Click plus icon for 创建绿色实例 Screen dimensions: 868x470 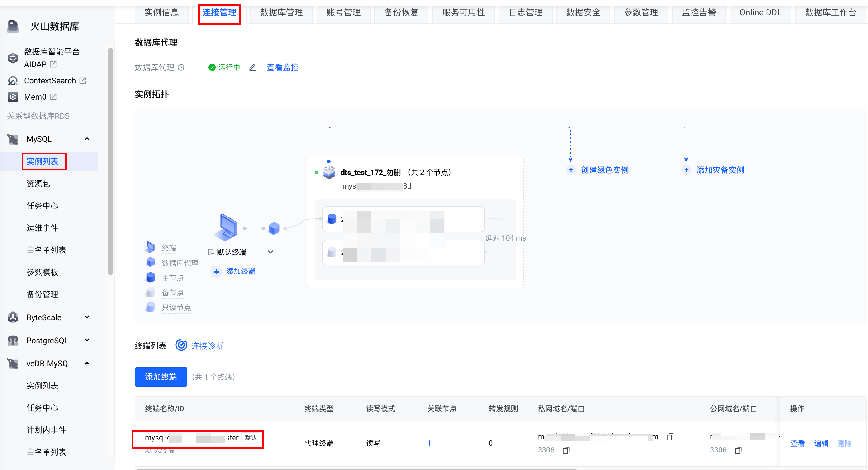click(570, 170)
